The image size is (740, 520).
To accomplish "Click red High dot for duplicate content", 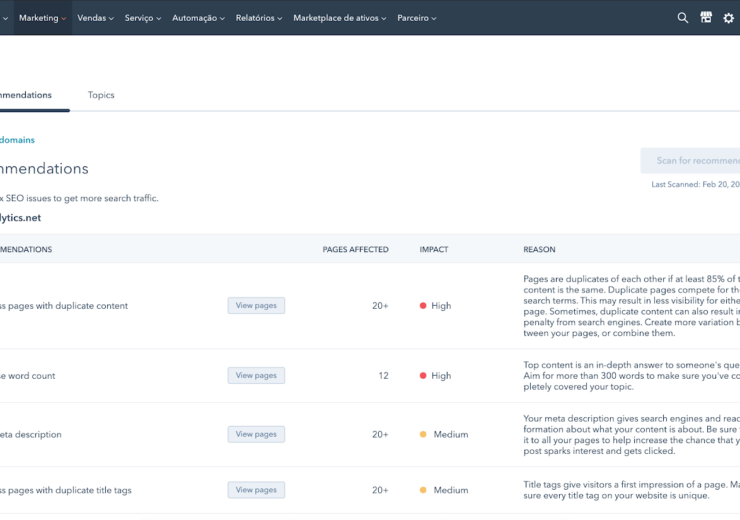I will [x=423, y=306].
